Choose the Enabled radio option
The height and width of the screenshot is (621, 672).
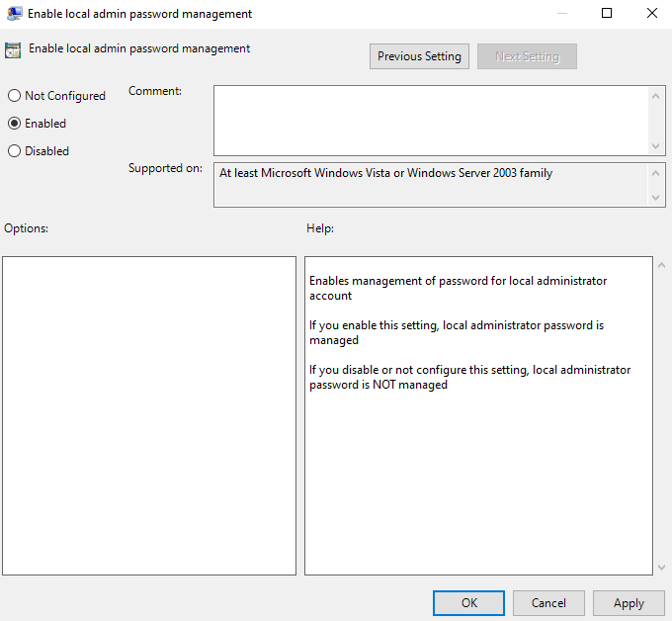(14, 124)
